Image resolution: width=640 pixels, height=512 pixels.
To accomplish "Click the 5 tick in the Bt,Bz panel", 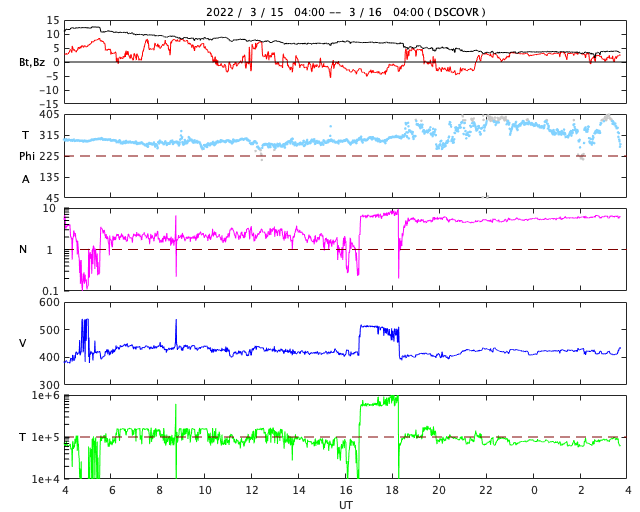I will click(x=56, y=48).
